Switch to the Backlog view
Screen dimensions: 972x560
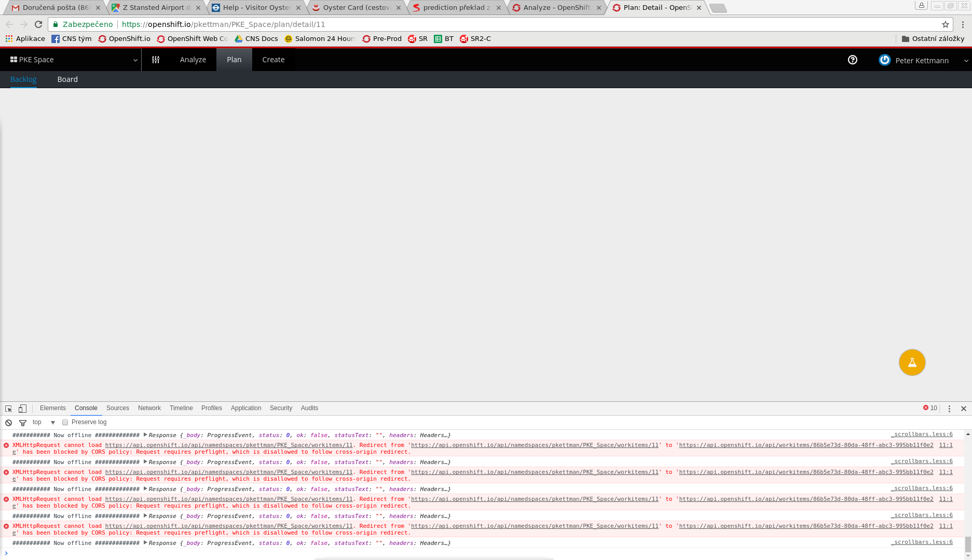click(23, 79)
